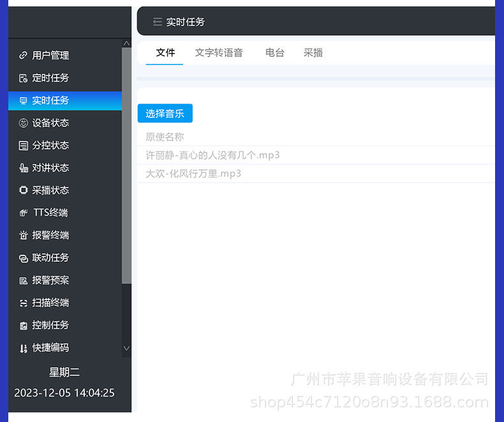
Task: Switch to the 文字转语音 tab
Action: [219, 53]
